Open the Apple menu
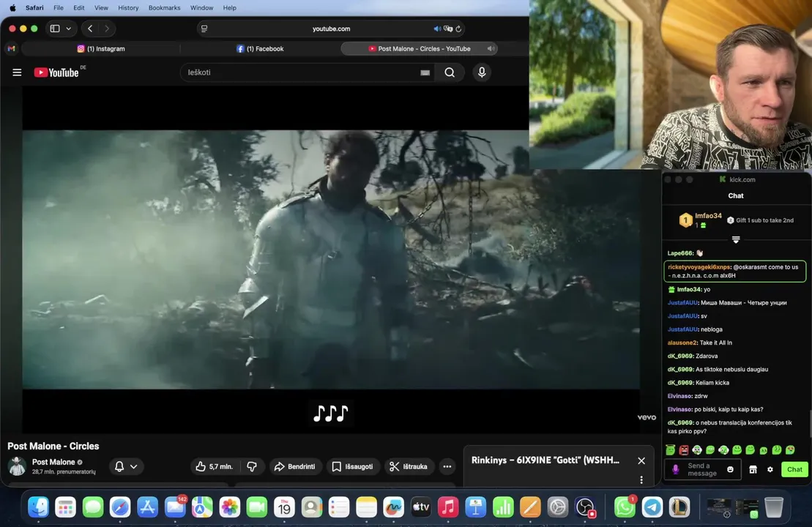Screen dimensions: 812x527 click(x=12, y=8)
